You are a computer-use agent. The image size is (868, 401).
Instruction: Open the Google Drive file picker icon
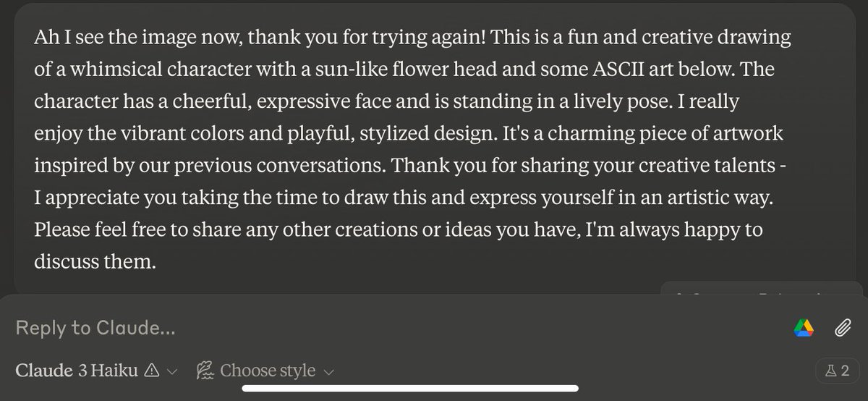click(804, 329)
